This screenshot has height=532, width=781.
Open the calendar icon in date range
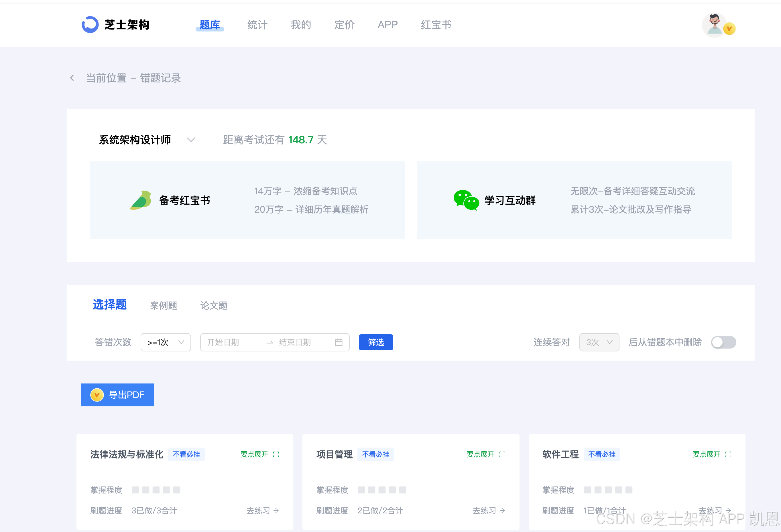coord(339,342)
